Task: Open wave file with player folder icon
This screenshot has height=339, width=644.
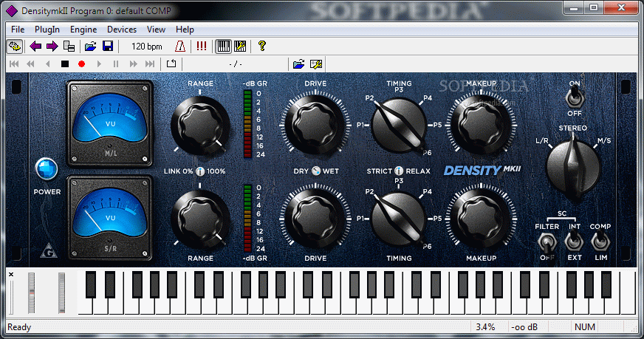Action: point(299,64)
